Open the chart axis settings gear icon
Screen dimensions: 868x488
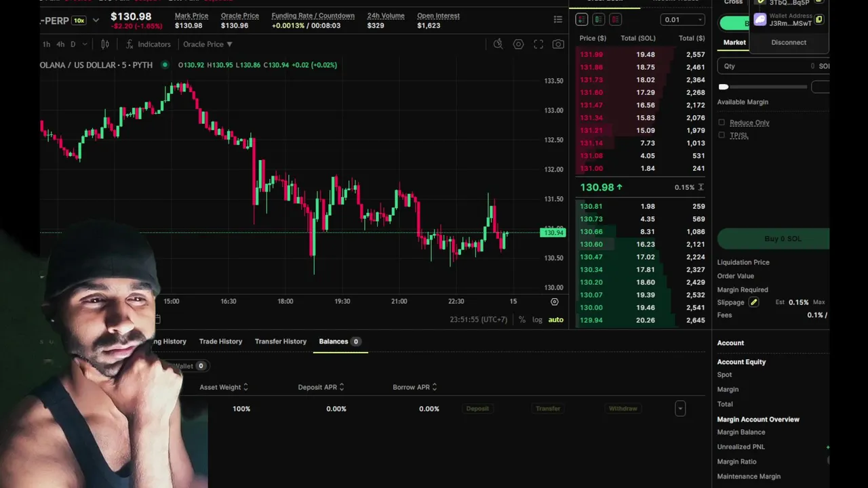[x=555, y=302]
